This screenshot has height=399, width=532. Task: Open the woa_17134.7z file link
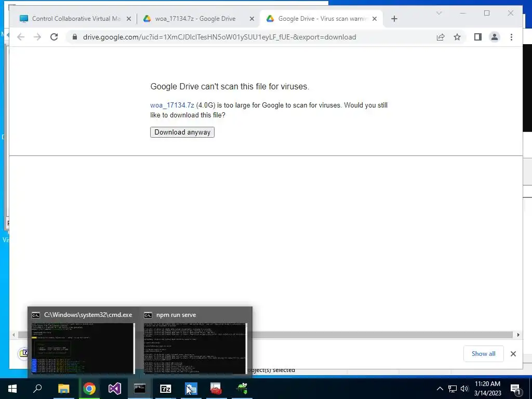(x=172, y=105)
